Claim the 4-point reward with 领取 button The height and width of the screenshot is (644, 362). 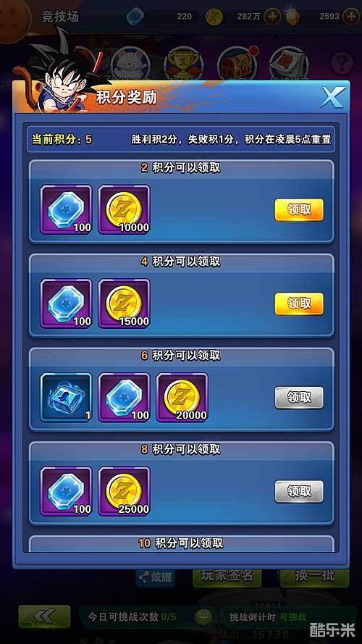299,304
